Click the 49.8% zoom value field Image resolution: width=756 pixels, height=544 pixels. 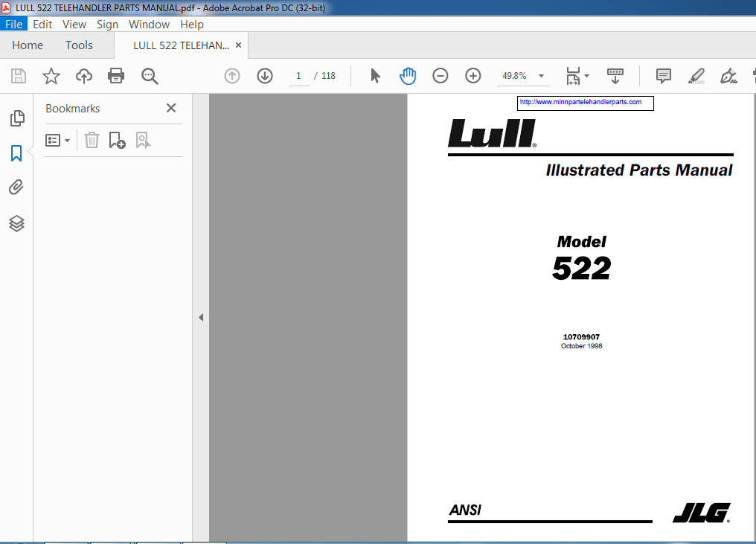click(x=514, y=76)
